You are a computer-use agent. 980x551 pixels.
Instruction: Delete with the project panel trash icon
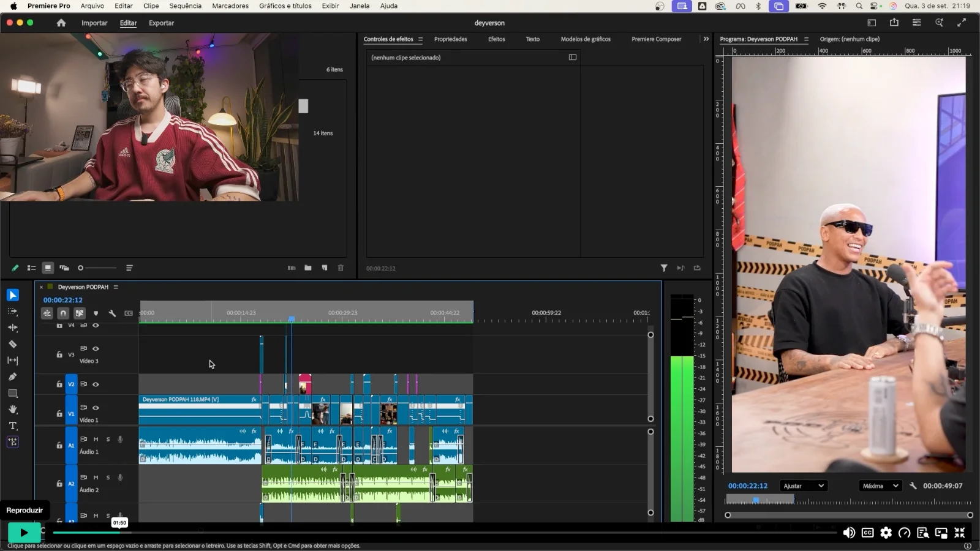pos(341,268)
